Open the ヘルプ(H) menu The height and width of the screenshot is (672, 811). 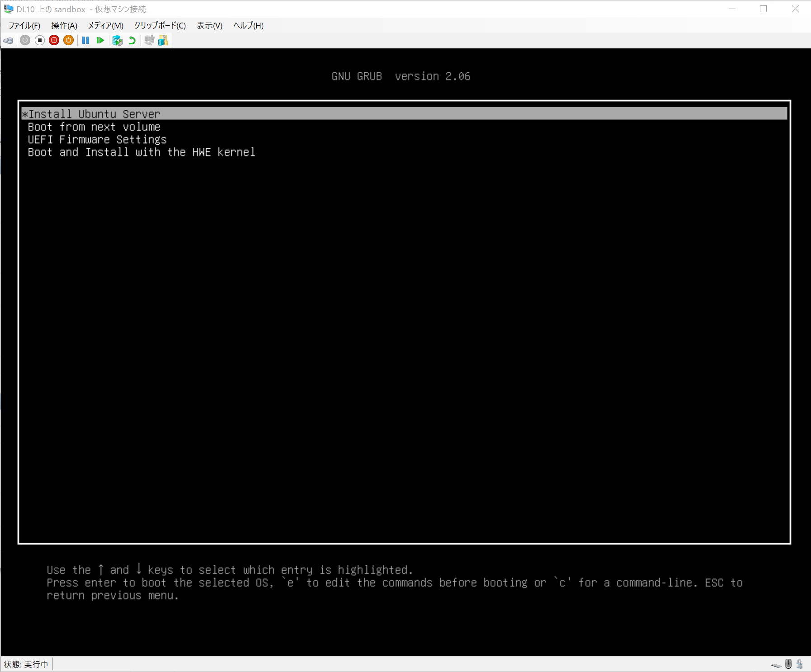[x=249, y=26]
